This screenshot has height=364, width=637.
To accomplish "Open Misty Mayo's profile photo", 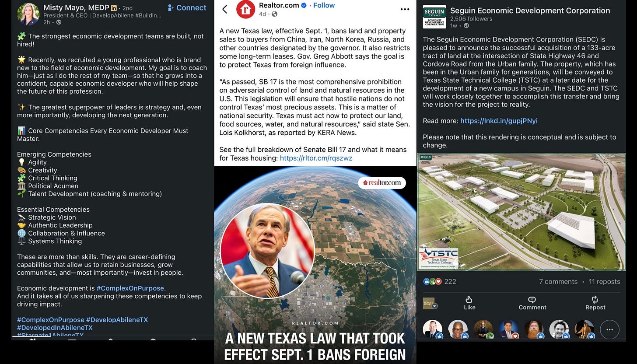I will point(28,14).
